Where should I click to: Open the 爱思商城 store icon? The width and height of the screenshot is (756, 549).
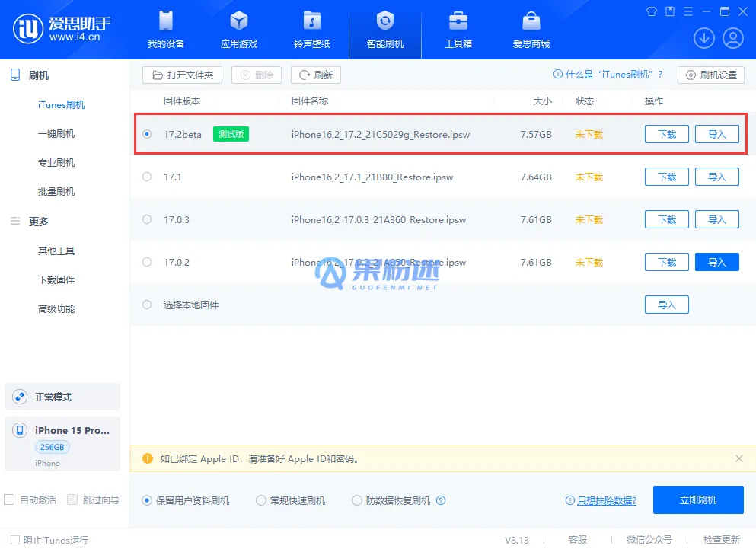click(531, 21)
